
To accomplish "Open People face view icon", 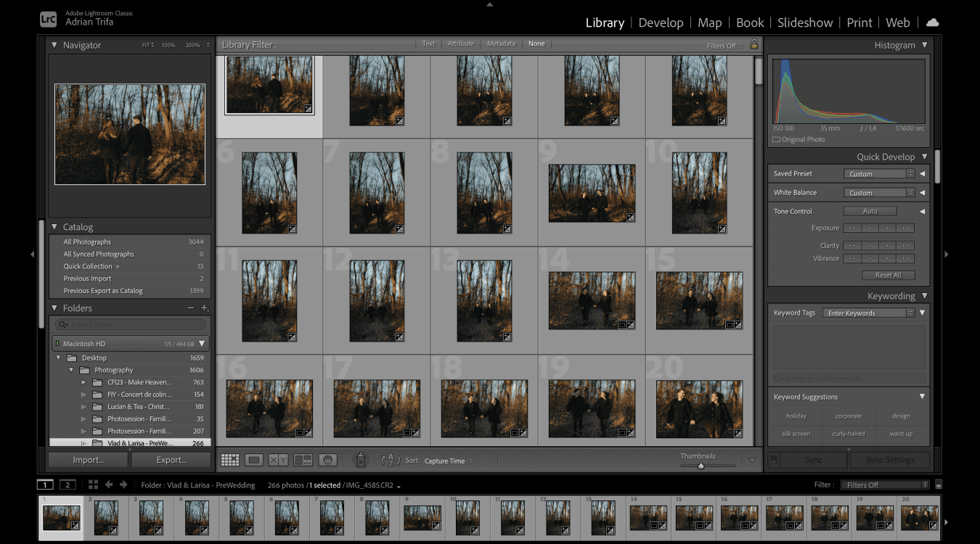I will click(327, 460).
